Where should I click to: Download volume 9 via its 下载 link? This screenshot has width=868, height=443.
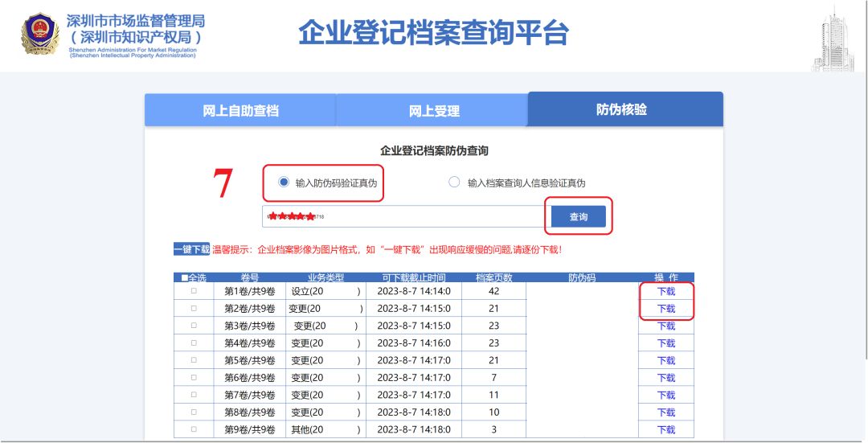(666, 429)
